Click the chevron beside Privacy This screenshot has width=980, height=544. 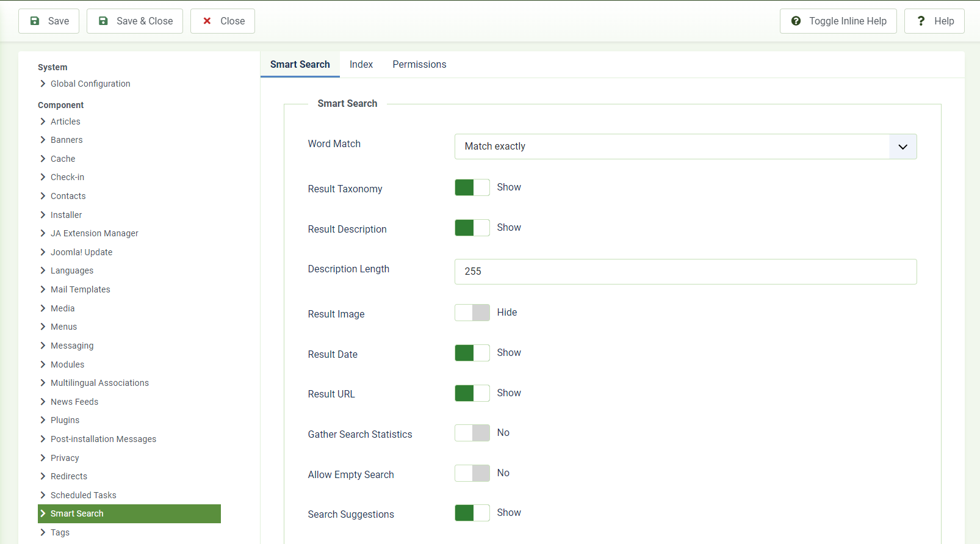point(43,458)
